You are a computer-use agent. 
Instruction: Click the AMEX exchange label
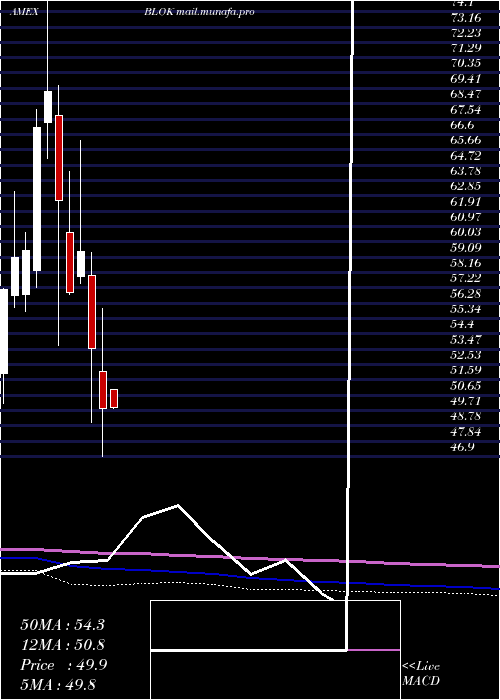coord(24,12)
